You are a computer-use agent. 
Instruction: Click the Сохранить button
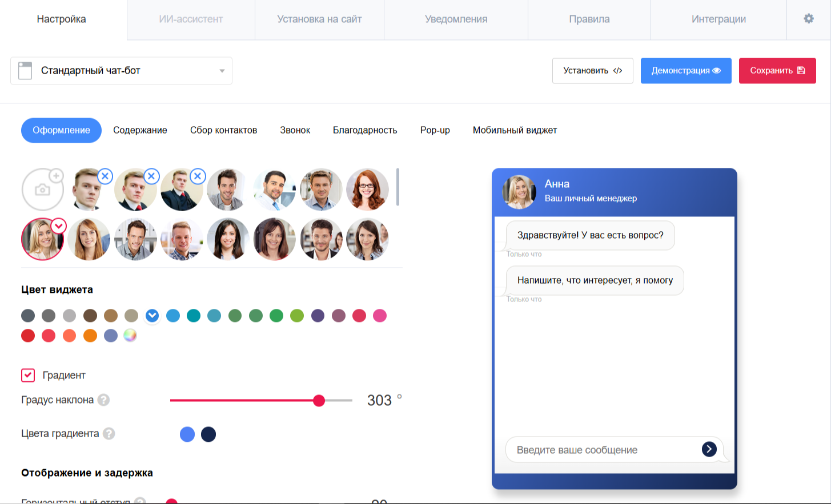point(777,71)
